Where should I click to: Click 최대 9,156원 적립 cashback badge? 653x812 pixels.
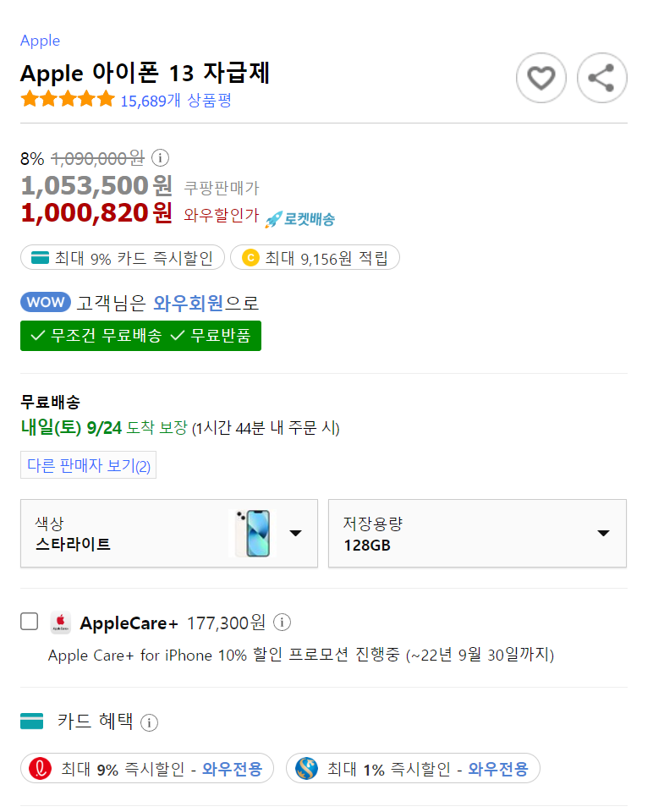[x=315, y=257]
